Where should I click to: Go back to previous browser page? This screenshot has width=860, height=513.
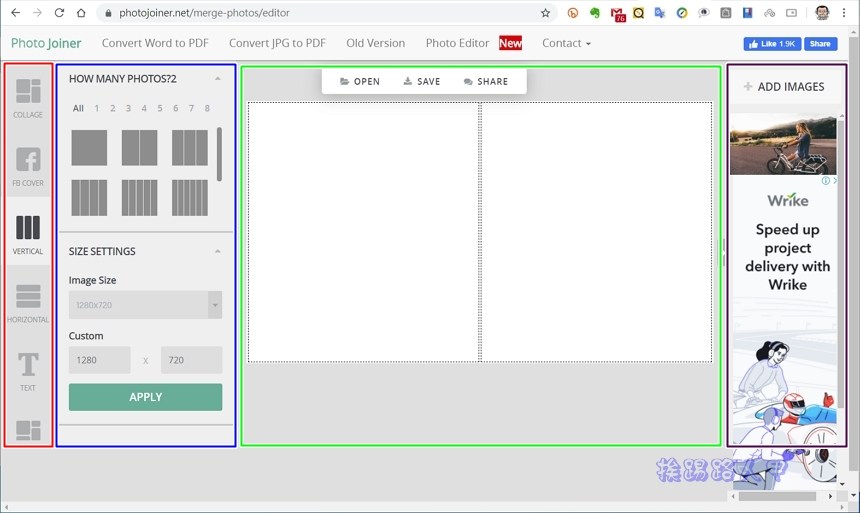[x=15, y=13]
